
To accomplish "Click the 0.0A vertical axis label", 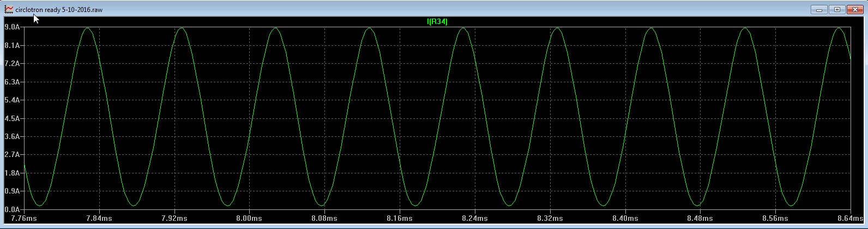I will pyautogui.click(x=12, y=209).
